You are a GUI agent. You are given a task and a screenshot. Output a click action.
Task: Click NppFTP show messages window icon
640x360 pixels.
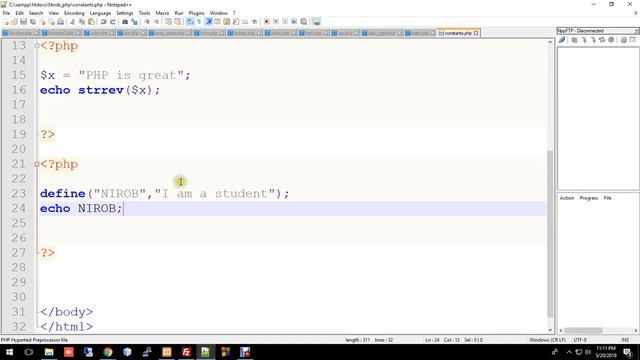(633, 40)
